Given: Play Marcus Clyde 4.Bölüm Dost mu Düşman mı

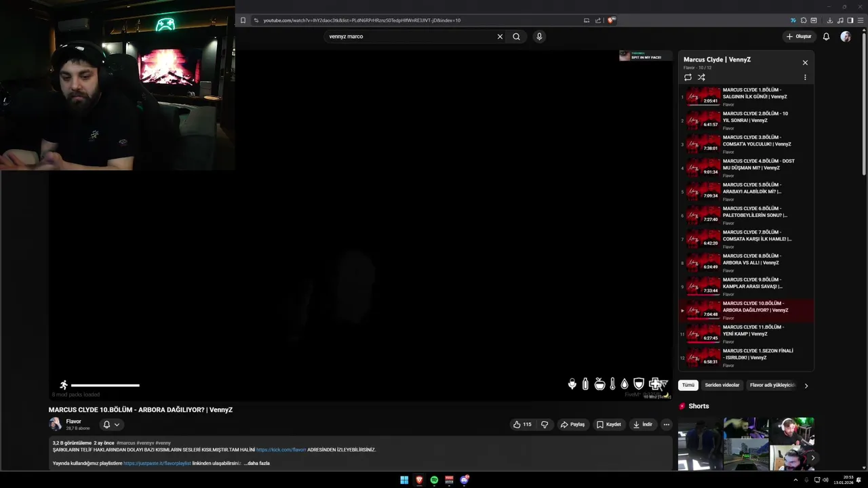Looking at the screenshot, I should pyautogui.click(x=746, y=167).
